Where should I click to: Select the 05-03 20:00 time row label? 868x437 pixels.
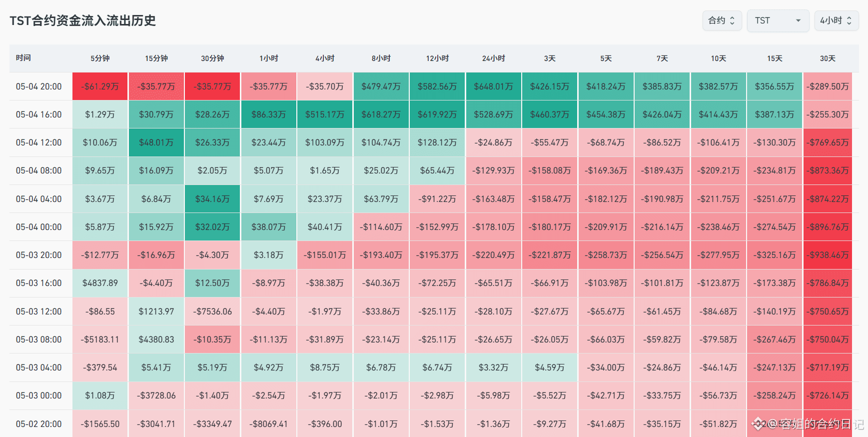pos(39,255)
